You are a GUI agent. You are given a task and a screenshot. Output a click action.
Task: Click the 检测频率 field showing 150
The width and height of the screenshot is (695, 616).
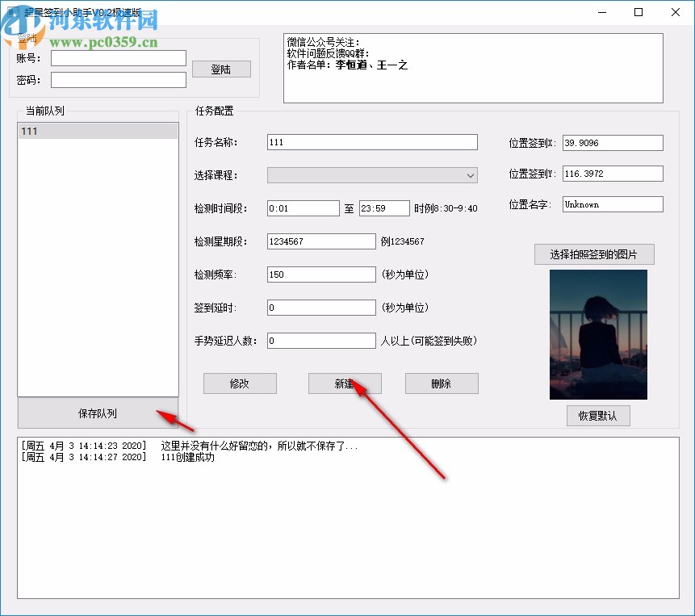click(321, 274)
